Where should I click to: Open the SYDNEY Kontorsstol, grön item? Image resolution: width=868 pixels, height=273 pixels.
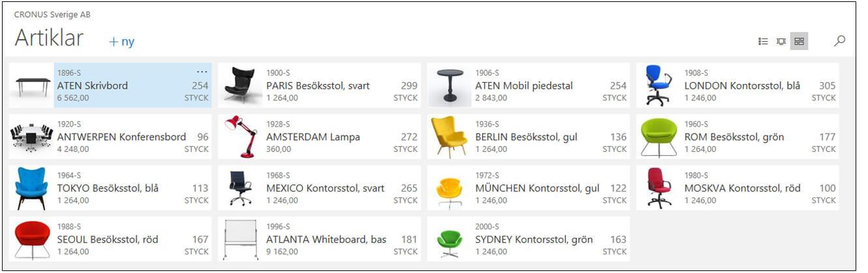pos(534,240)
